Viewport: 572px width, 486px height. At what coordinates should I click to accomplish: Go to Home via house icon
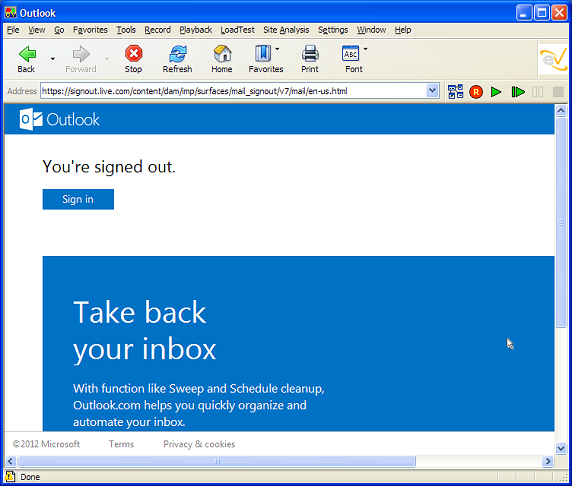[x=222, y=54]
